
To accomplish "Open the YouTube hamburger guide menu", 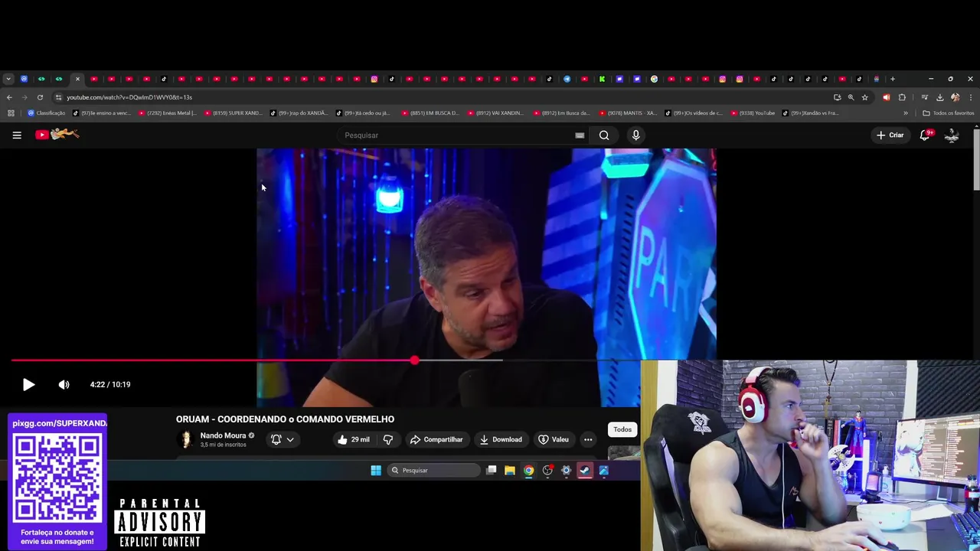I will (x=17, y=135).
